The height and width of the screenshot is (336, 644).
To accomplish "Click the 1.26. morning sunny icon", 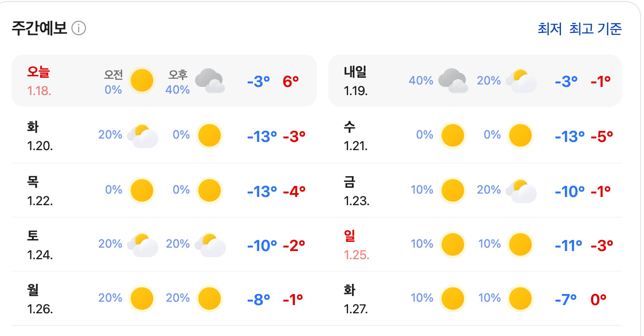I will tap(142, 298).
